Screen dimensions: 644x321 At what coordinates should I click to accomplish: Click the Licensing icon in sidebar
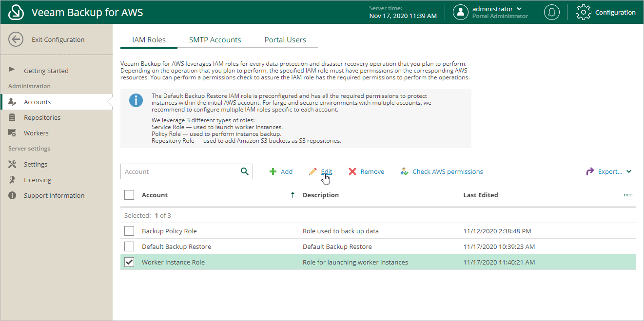(13, 180)
